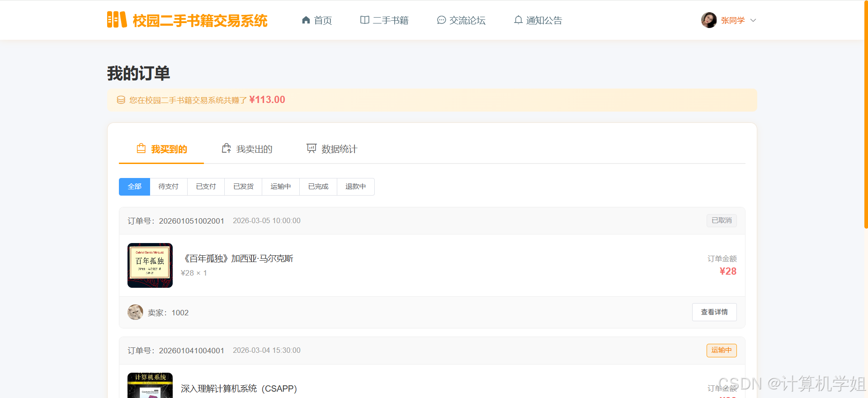868x398 pixels.
Task: Click the 已取消 status tag
Action: tap(722, 220)
